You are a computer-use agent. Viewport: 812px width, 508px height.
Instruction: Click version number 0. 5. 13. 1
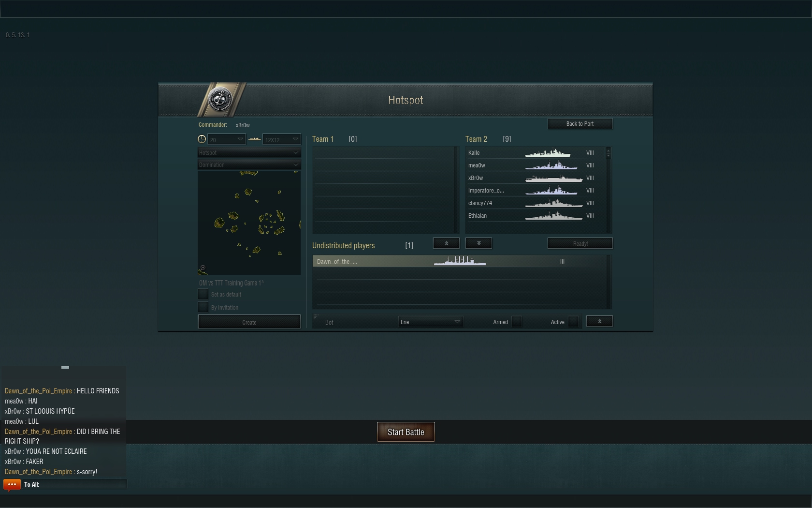pyautogui.click(x=18, y=35)
